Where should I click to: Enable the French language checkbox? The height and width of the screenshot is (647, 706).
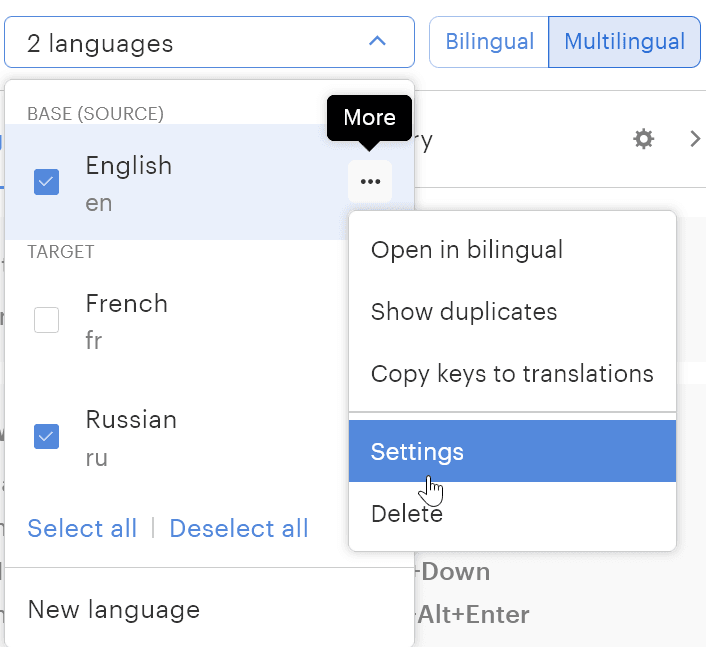tap(47, 320)
